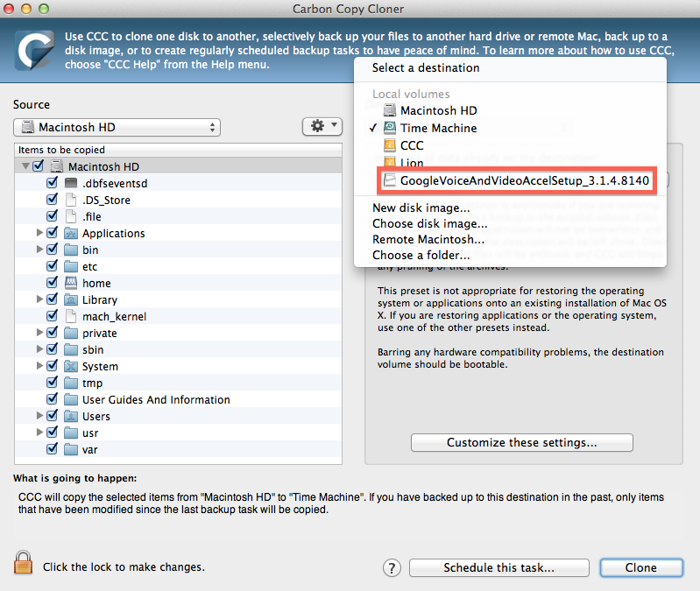Click the Library folder icon

[71, 299]
